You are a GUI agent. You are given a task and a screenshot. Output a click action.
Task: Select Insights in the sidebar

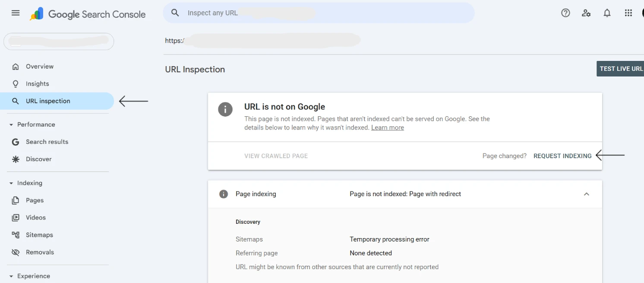tap(37, 83)
